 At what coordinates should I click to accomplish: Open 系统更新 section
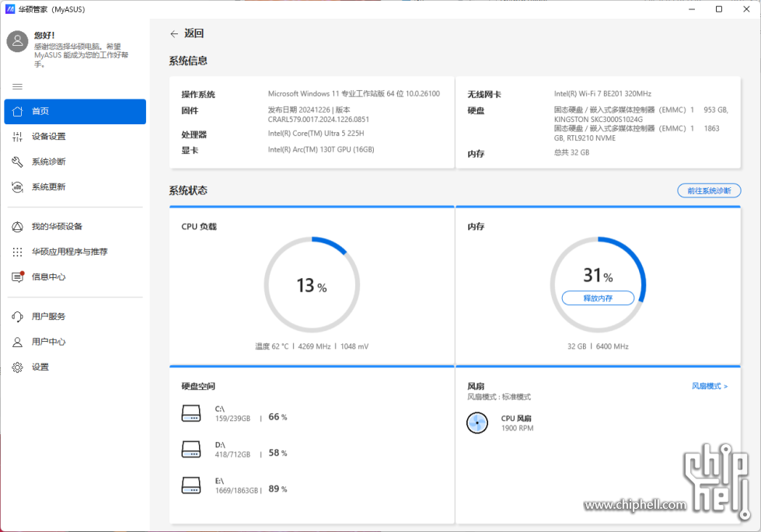(75, 187)
